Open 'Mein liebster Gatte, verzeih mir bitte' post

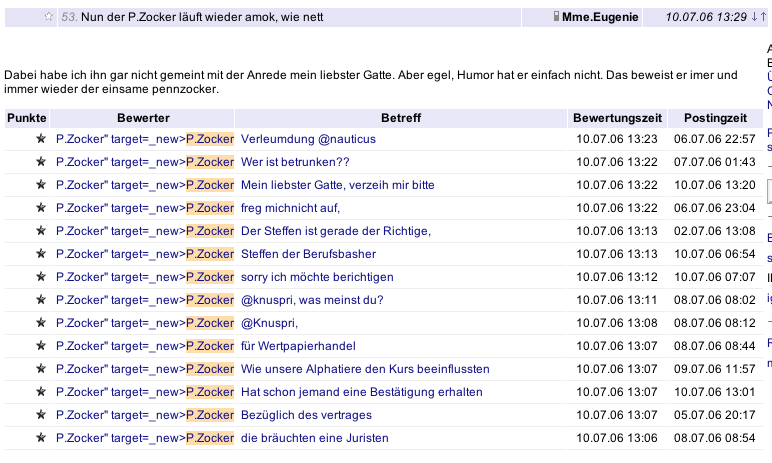(x=337, y=185)
